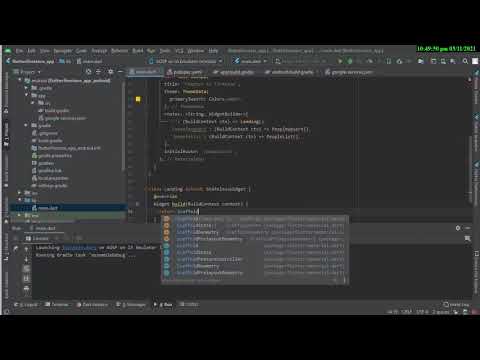
Task: Click the Android Studio logo icon
Action: [x=8, y=51]
